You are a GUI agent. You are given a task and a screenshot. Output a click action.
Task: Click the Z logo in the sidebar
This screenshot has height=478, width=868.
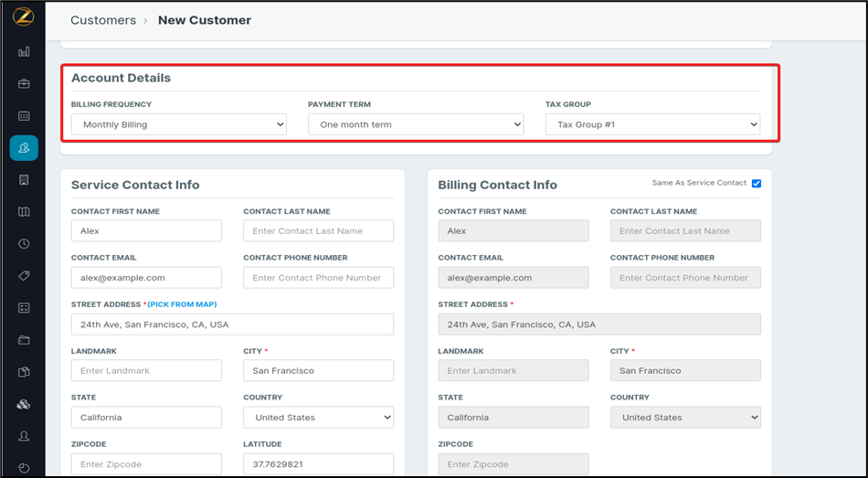(x=24, y=18)
